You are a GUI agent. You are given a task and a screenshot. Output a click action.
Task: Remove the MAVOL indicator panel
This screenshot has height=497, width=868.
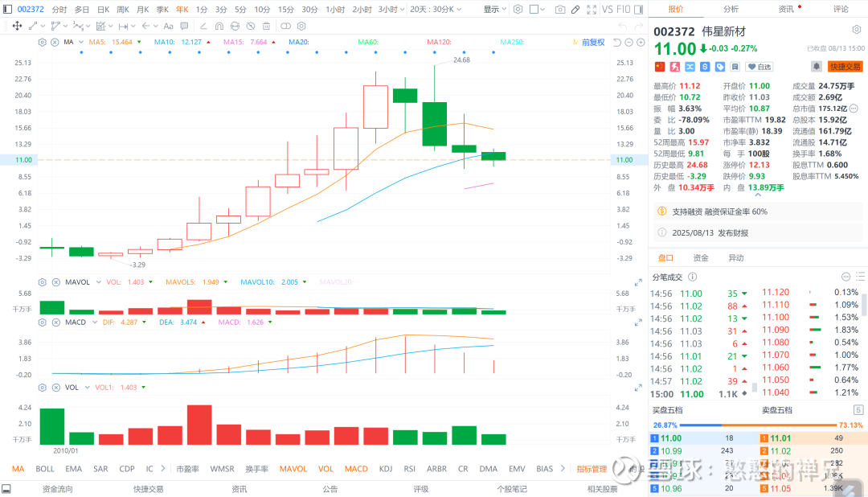[x=56, y=282]
